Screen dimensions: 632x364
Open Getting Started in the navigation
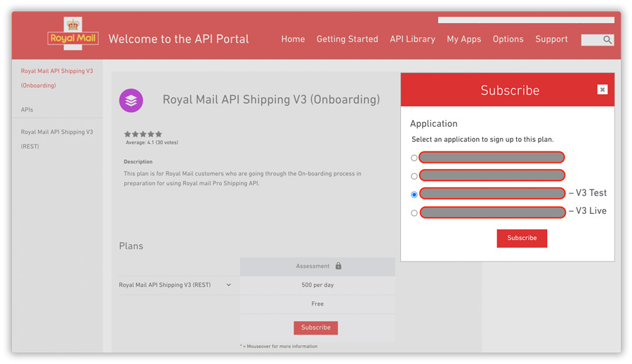[x=347, y=39]
